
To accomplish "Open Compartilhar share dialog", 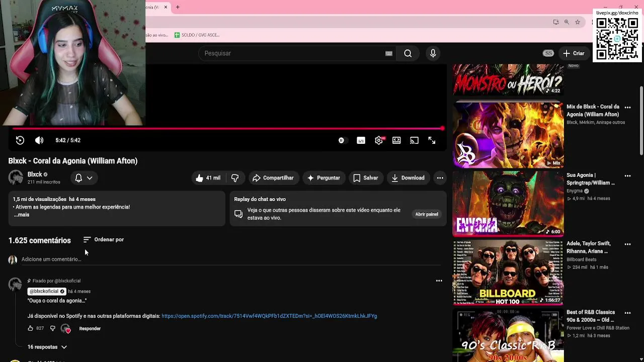I will pos(273,178).
